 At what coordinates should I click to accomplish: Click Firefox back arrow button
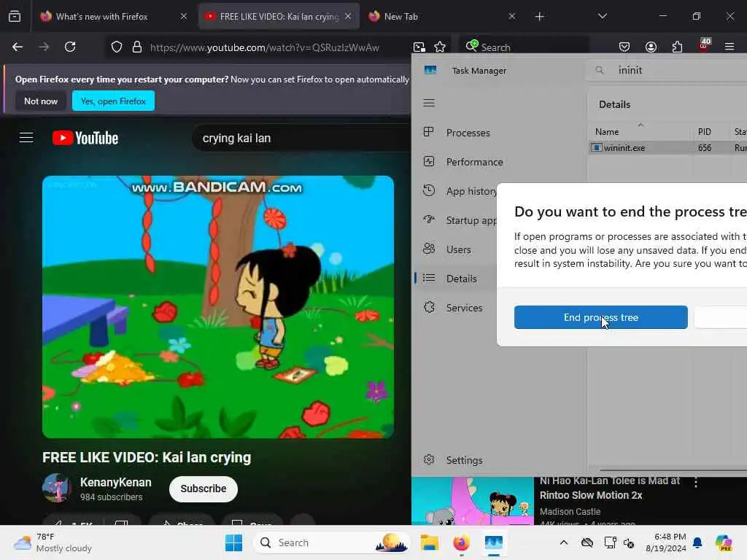pyautogui.click(x=18, y=47)
